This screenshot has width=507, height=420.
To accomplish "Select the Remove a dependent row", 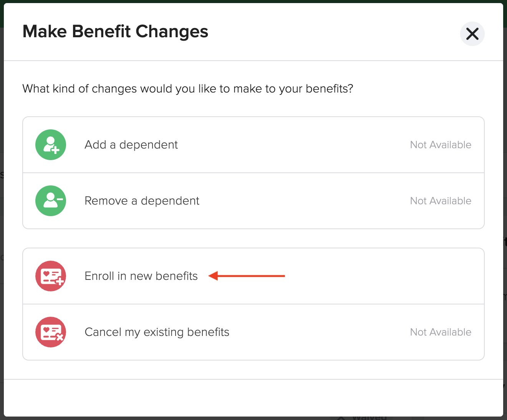I will pyautogui.click(x=142, y=200).
